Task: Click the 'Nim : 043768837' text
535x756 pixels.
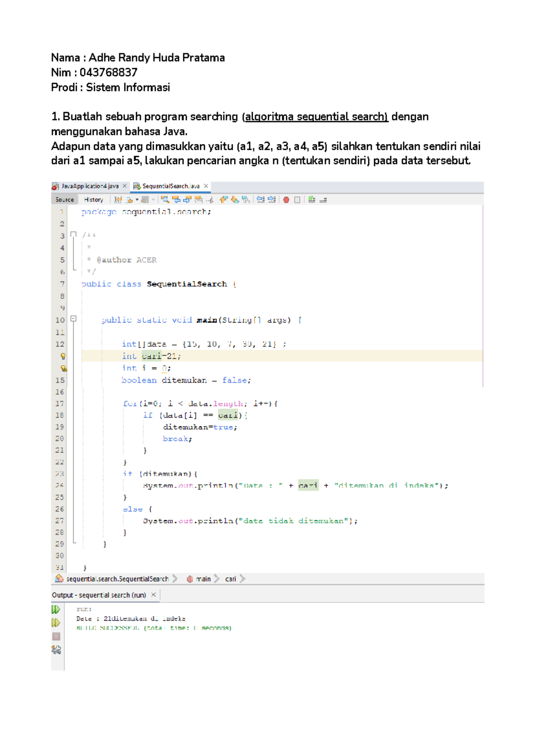Action: tap(94, 72)
